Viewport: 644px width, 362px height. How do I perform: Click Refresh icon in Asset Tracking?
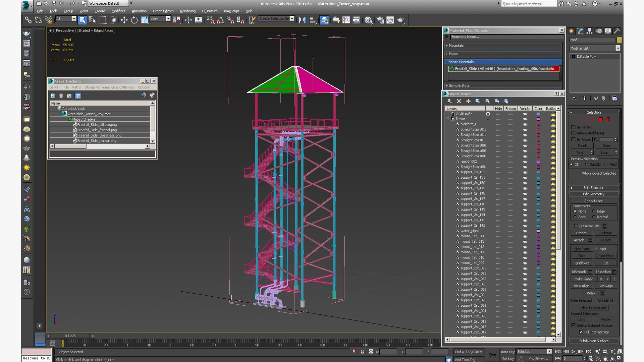(53, 96)
